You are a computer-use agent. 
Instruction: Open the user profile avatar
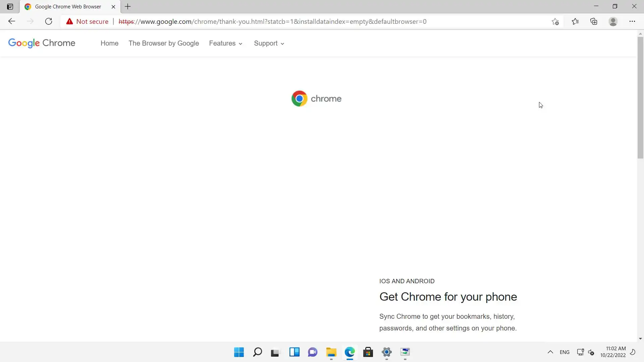tap(613, 21)
